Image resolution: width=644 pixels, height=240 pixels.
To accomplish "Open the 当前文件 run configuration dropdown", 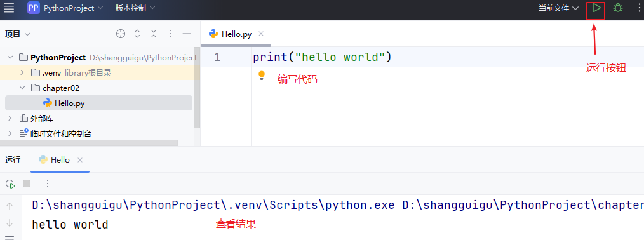I will click(558, 8).
